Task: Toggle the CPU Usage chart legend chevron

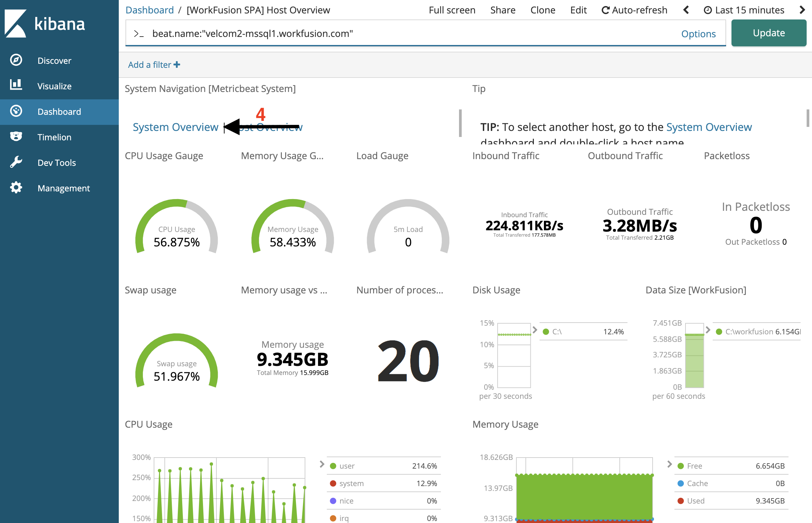Action: point(322,464)
